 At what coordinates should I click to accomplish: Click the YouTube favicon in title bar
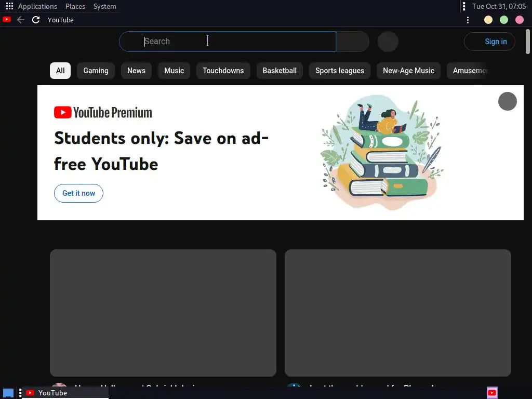tap(6, 20)
